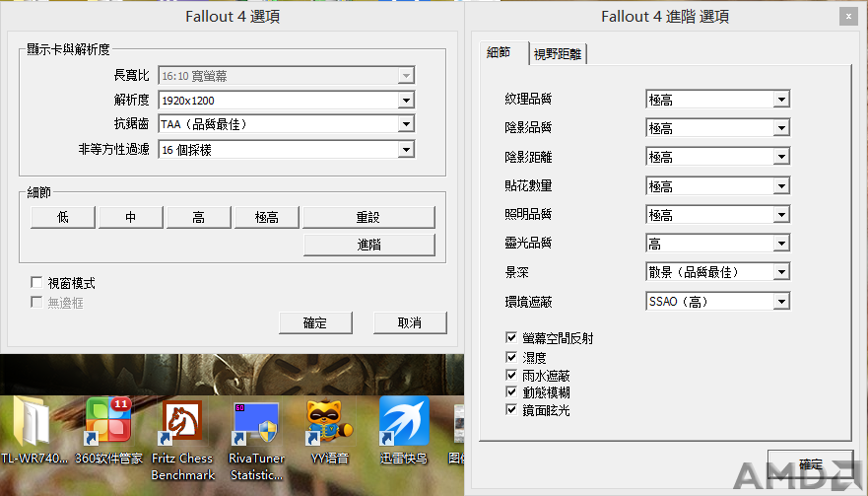Expand the 紋理品質 dropdown
The height and width of the screenshot is (496, 868).
(x=717, y=100)
